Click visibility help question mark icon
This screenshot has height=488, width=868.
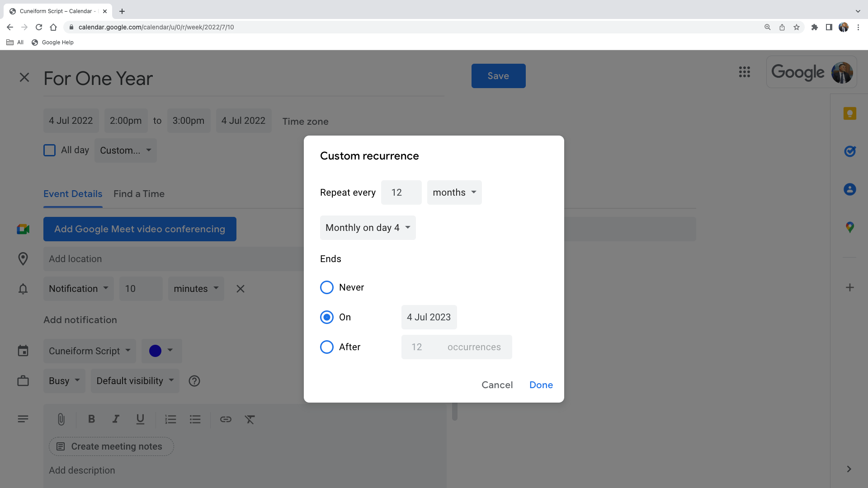click(x=194, y=381)
